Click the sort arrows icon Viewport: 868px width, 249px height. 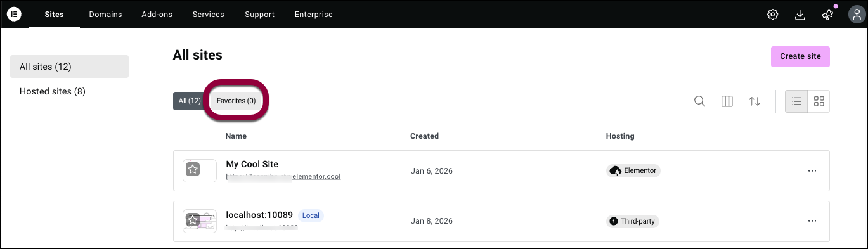coord(755,101)
